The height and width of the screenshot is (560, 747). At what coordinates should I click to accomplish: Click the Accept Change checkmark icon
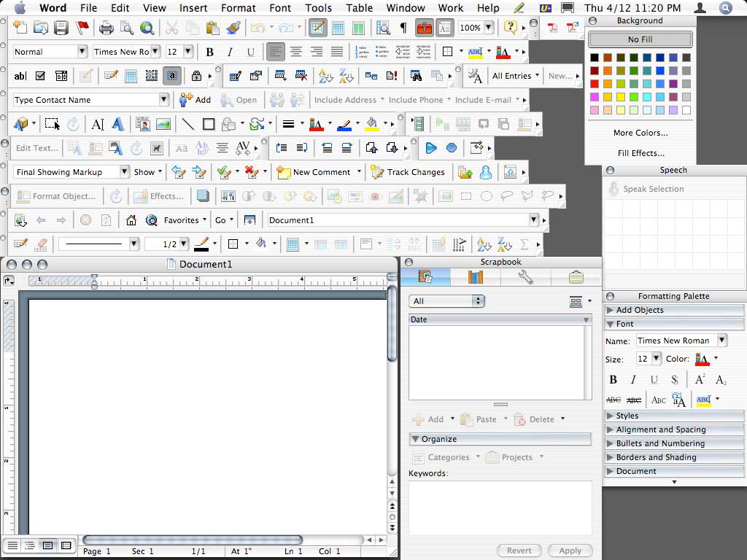pyautogui.click(x=223, y=172)
